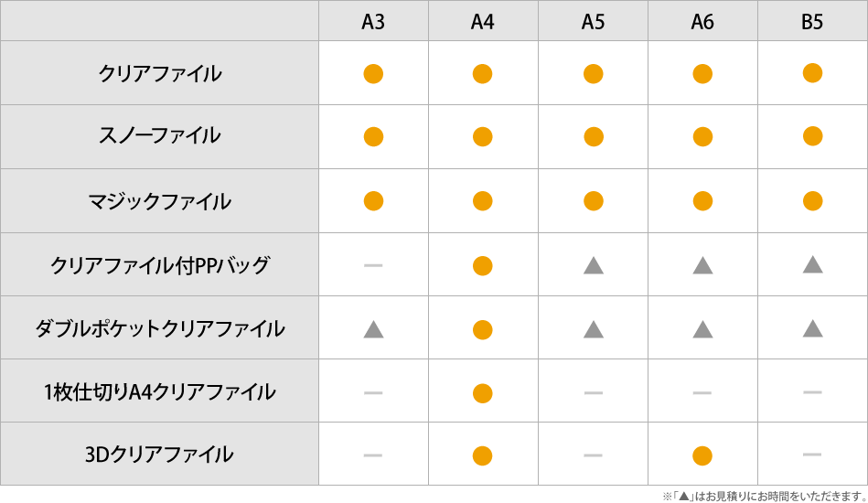Click the 3Dクリアファイル row label
The height and width of the screenshot is (503, 868).
tap(159, 455)
